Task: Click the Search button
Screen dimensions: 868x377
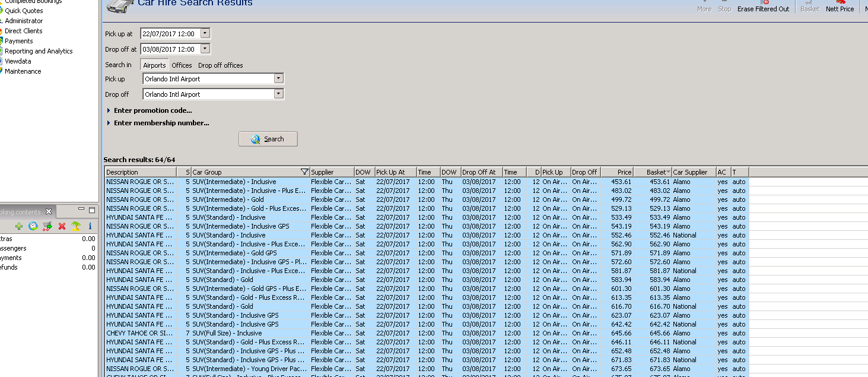Action: click(268, 139)
